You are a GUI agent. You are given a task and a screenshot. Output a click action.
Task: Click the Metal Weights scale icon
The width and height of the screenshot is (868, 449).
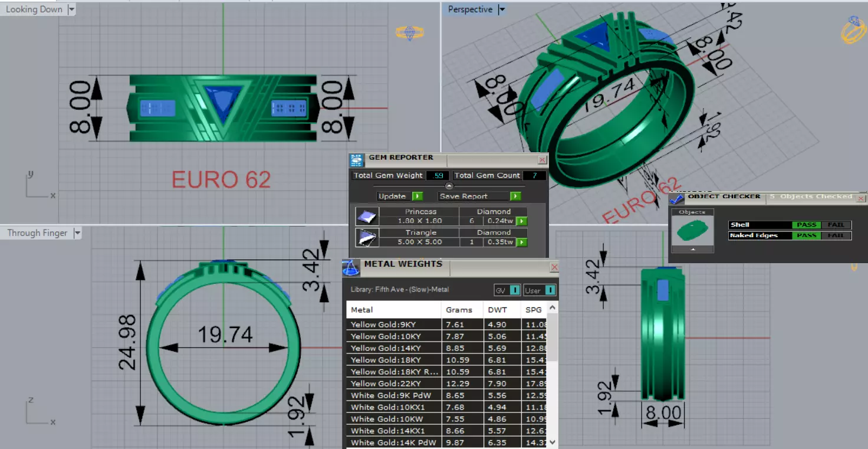(x=351, y=267)
